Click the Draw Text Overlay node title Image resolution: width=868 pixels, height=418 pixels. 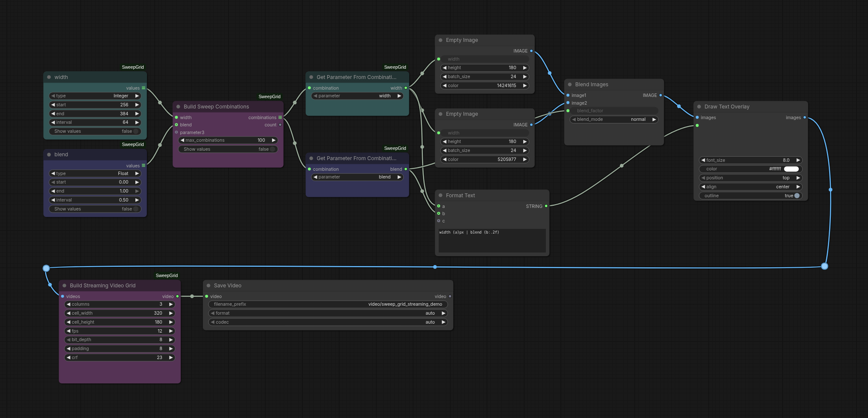tap(727, 107)
